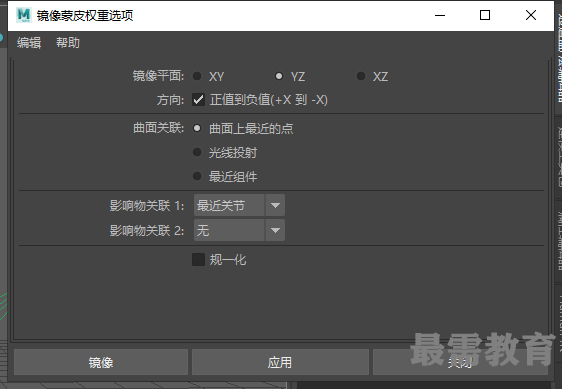Open the 影响物关联 2 dropdown

tap(239, 230)
